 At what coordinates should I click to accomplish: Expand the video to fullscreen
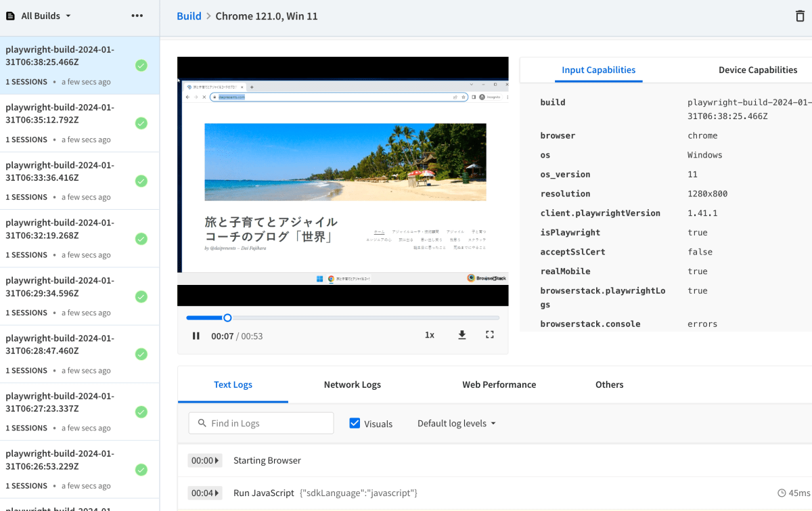coord(489,335)
